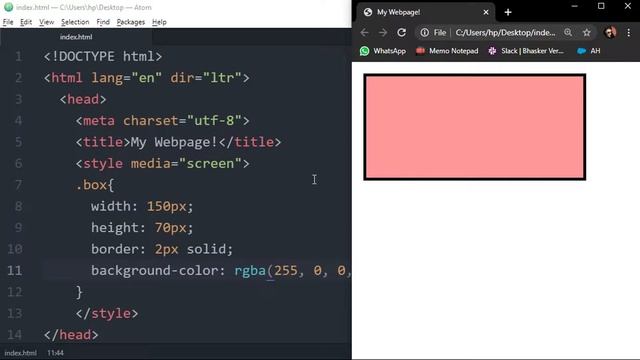Go back in Chrome browser

pos(364,33)
